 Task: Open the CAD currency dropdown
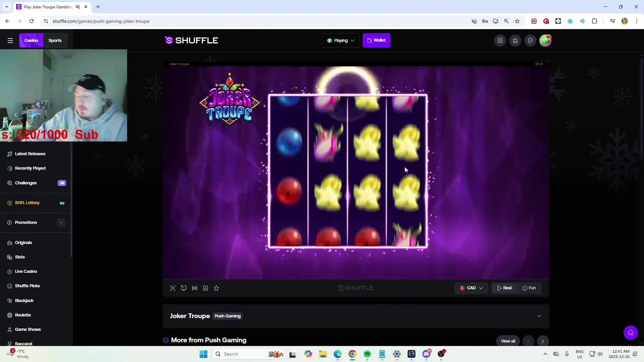tap(471, 288)
